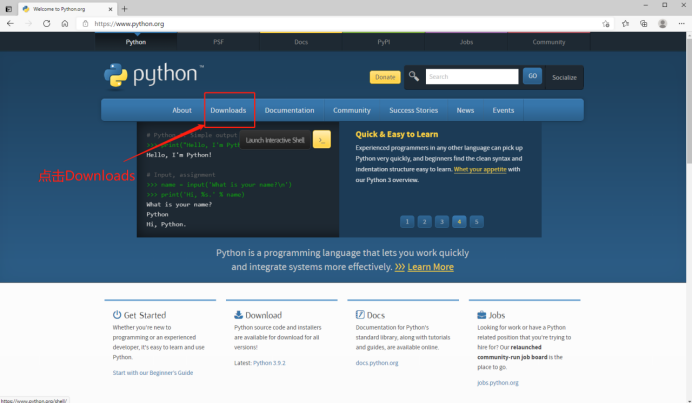Image resolution: width=692 pixels, height=403 pixels.
Task: Open the Events menu
Action: click(x=503, y=110)
